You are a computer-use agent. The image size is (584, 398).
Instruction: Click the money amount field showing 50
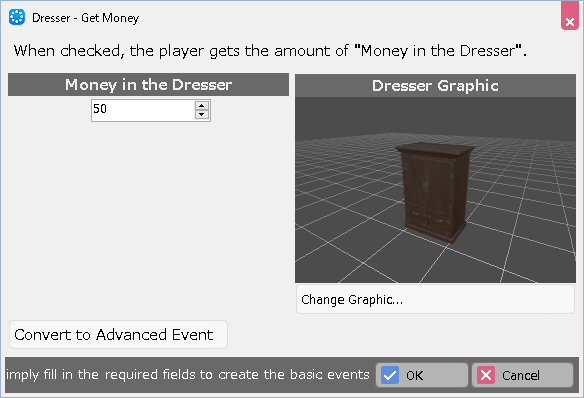(x=143, y=110)
